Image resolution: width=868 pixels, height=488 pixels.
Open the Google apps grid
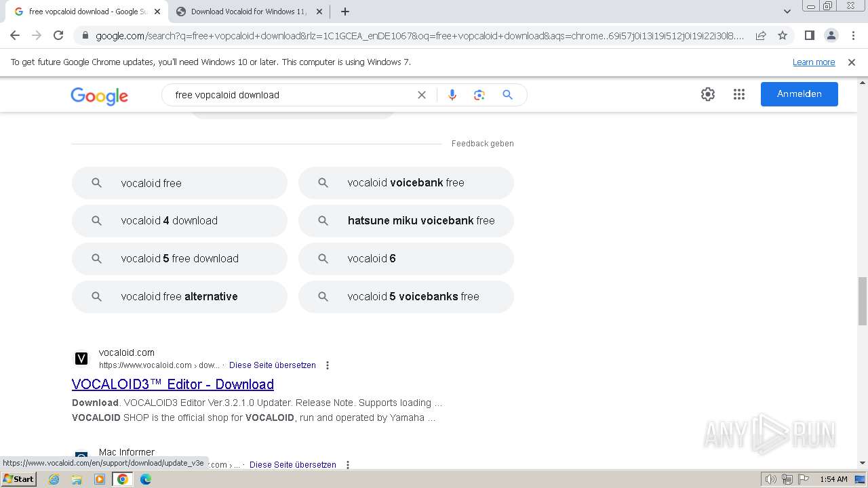click(739, 94)
